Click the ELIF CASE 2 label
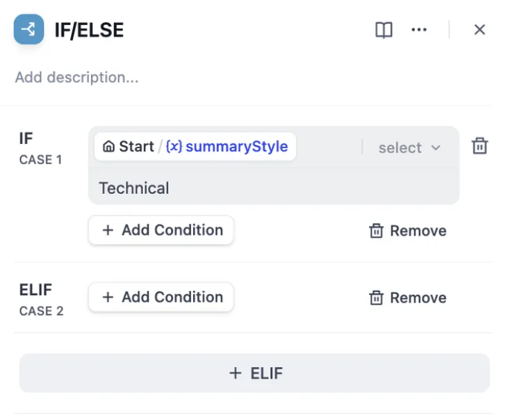The image size is (517, 420). pyautogui.click(x=41, y=299)
